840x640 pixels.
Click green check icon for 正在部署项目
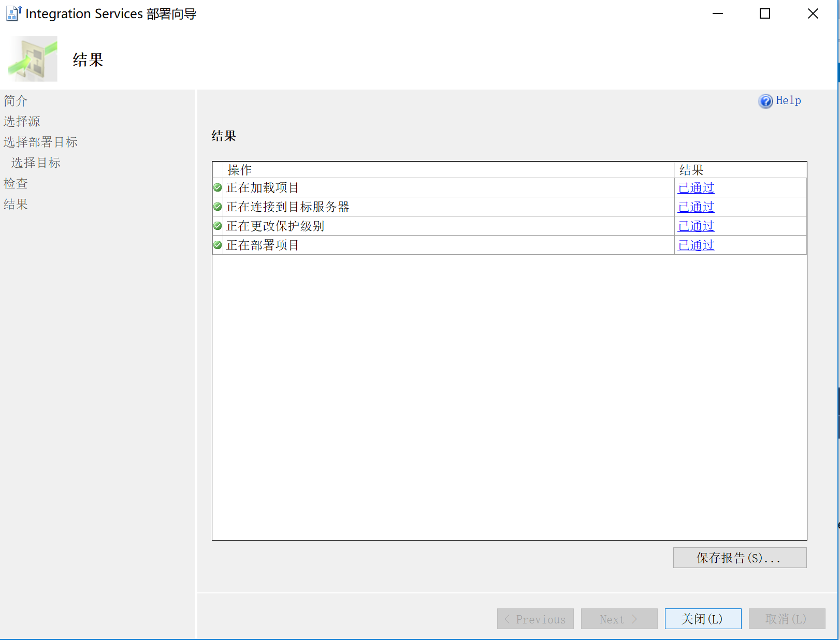tap(218, 245)
